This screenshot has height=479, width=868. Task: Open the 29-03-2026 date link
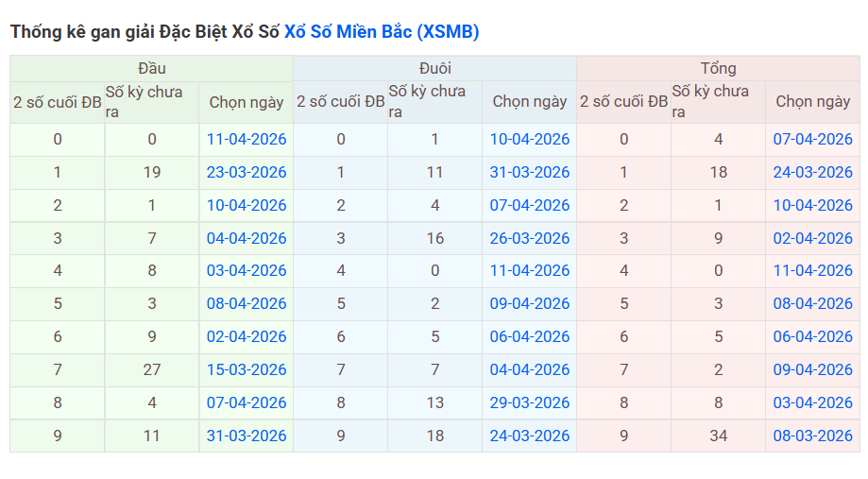click(529, 402)
